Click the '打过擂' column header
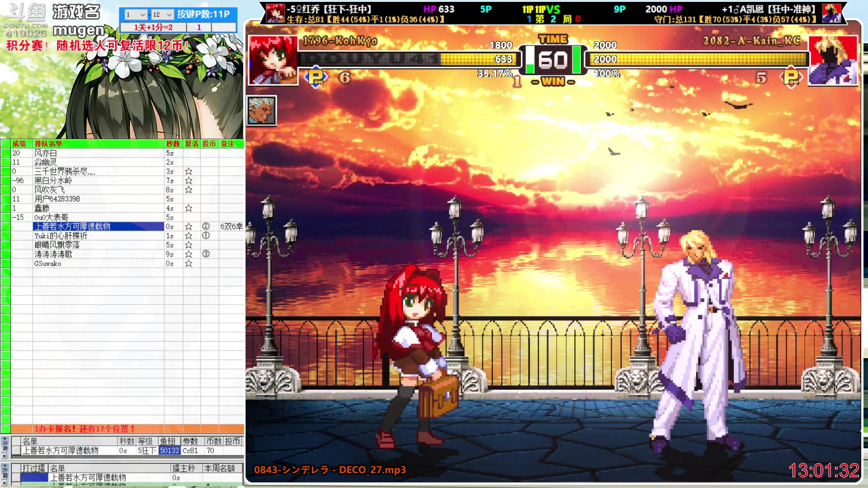Image resolution: width=868 pixels, height=488 pixels. pyautogui.click(x=34, y=469)
